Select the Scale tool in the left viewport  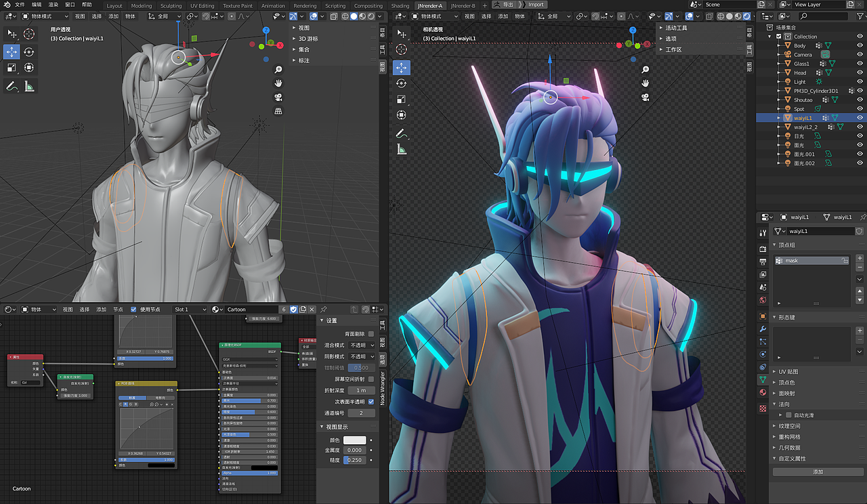tap(12, 68)
